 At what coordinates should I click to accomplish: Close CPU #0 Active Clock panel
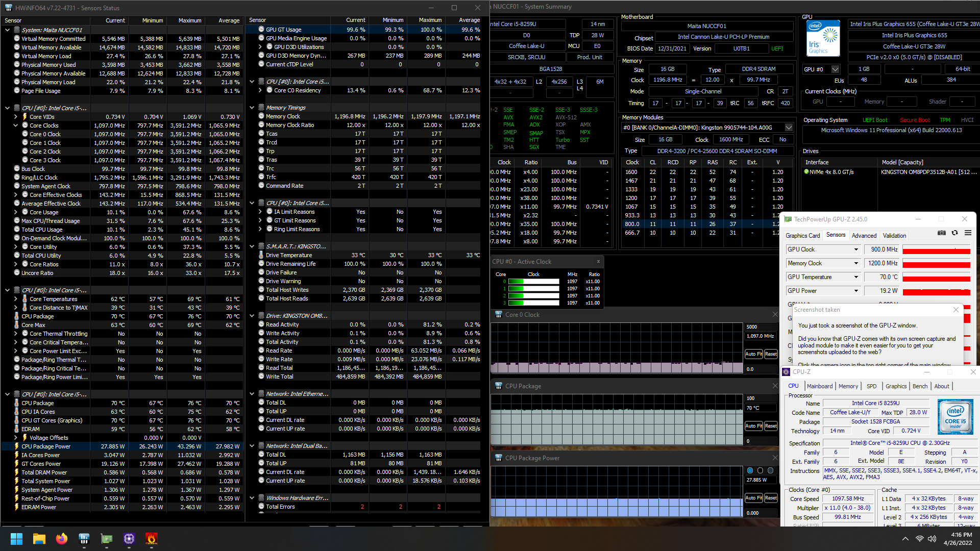[598, 262]
